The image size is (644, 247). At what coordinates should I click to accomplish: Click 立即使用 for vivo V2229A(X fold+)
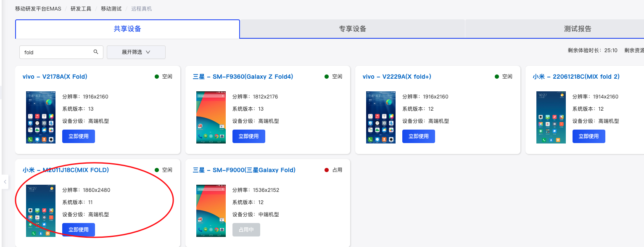(419, 136)
